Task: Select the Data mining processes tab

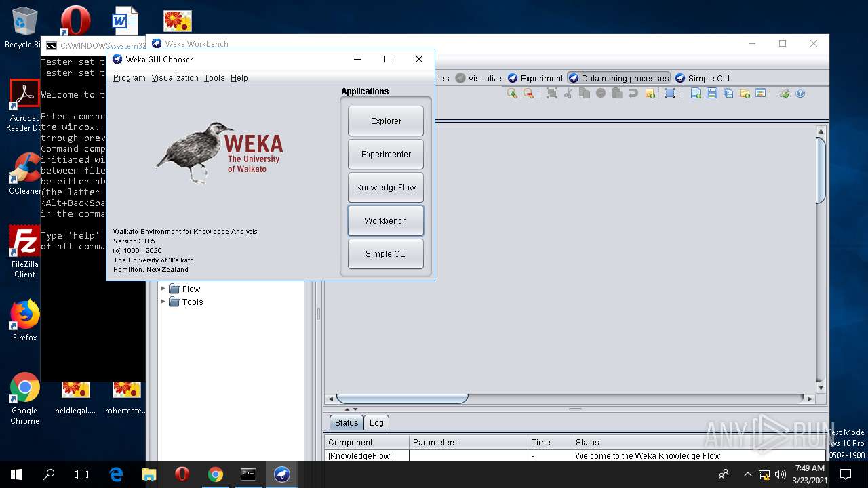Action: click(618, 78)
